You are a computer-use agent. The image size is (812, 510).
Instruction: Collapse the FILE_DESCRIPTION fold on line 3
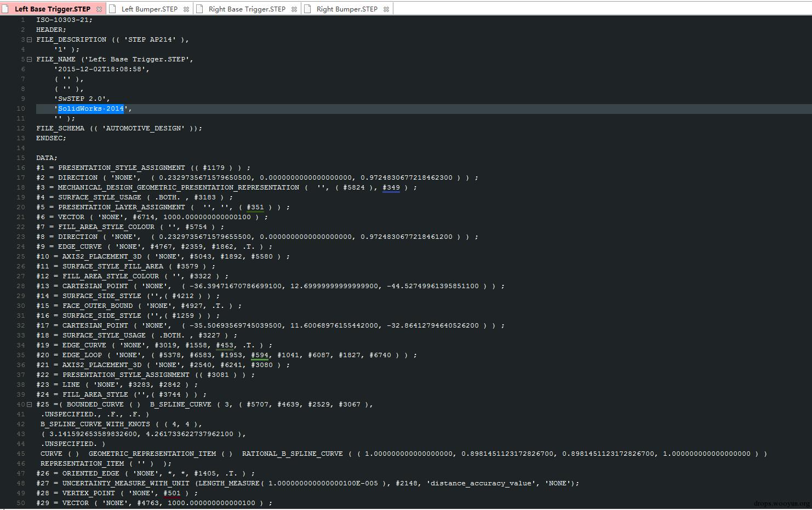click(29, 39)
